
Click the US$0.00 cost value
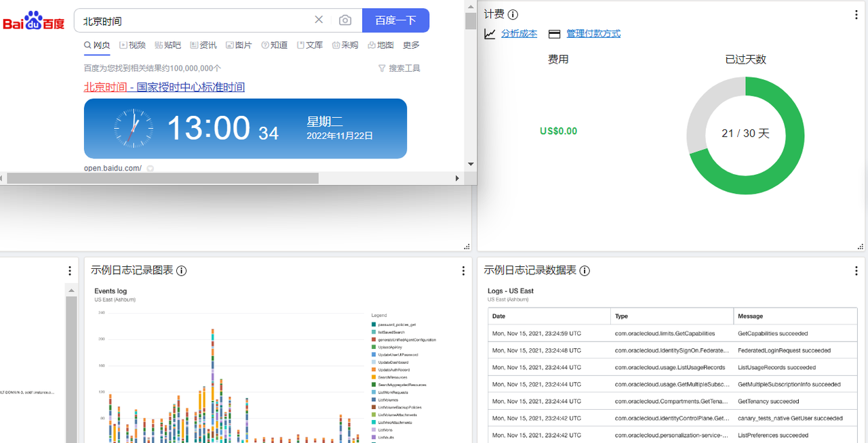coord(558,131)
